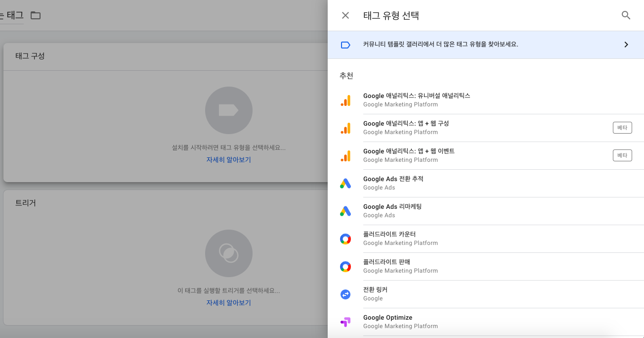The height and width of the screenshot is (338, 644).
Task: Click 설치를 시작하려면 태그 유형을 선택하세요 text
Action: (x=229, y=147)
